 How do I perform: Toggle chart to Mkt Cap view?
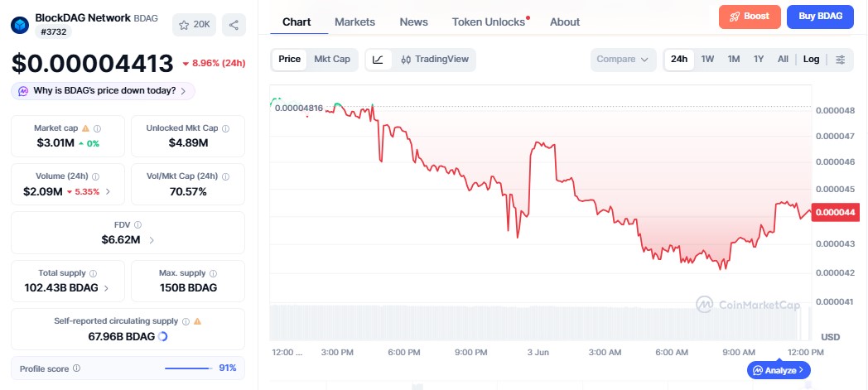pos(332,59)
